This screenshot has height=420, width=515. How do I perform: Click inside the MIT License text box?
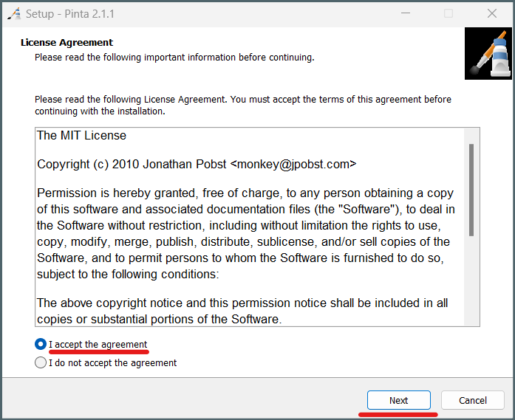pyautogui.click(x=250, y=227)
